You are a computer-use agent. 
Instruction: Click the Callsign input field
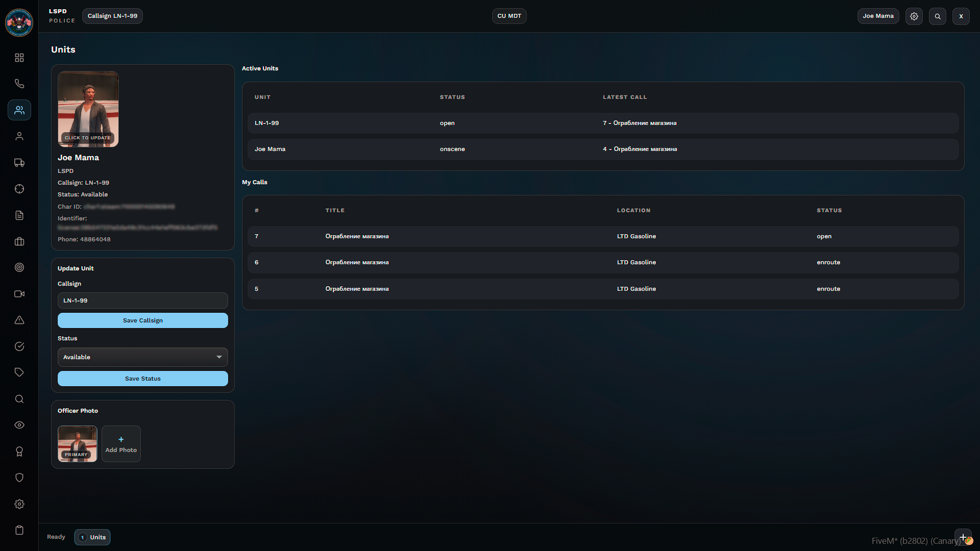[x=143, y=300]
